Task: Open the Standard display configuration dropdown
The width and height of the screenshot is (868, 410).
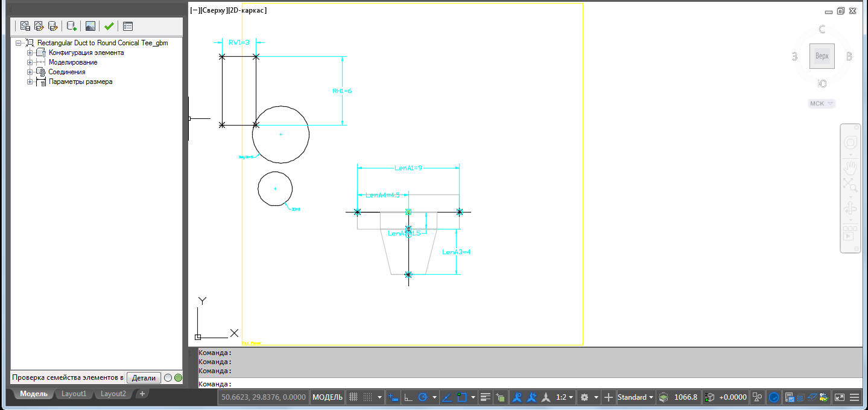Action: pos(636,397)
